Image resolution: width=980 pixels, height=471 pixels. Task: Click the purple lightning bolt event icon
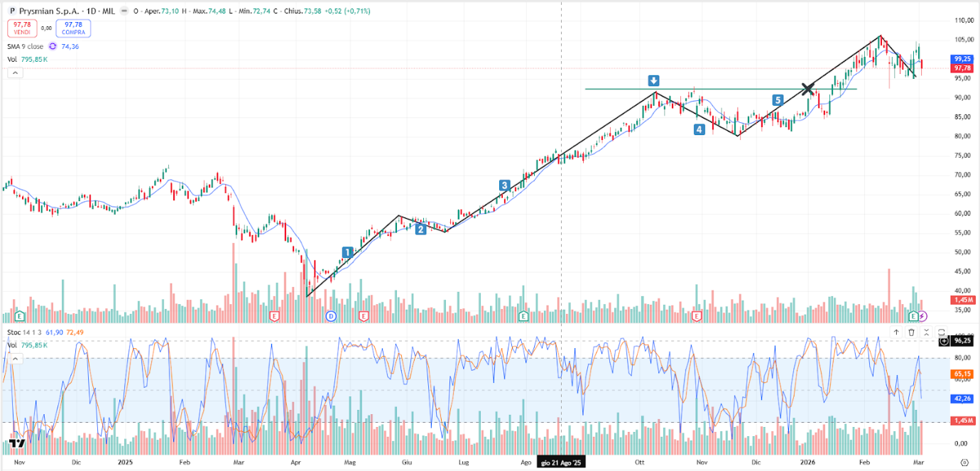click(x=922, y=315)
